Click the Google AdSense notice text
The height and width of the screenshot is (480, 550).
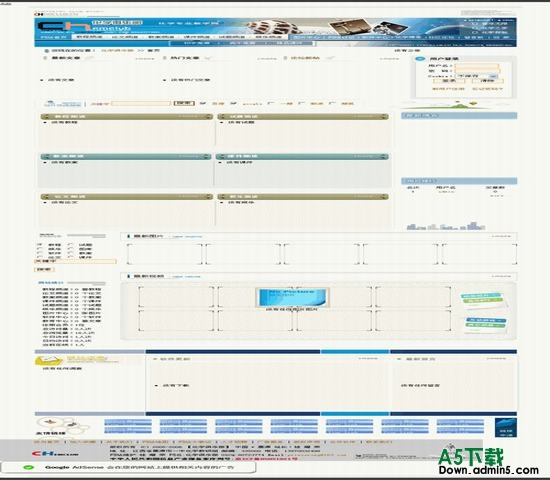pos(139,467)
